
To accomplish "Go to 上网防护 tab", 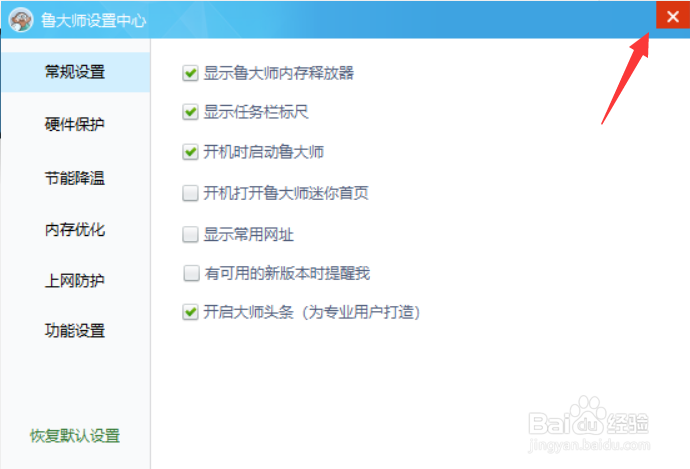I will point(75,281).
